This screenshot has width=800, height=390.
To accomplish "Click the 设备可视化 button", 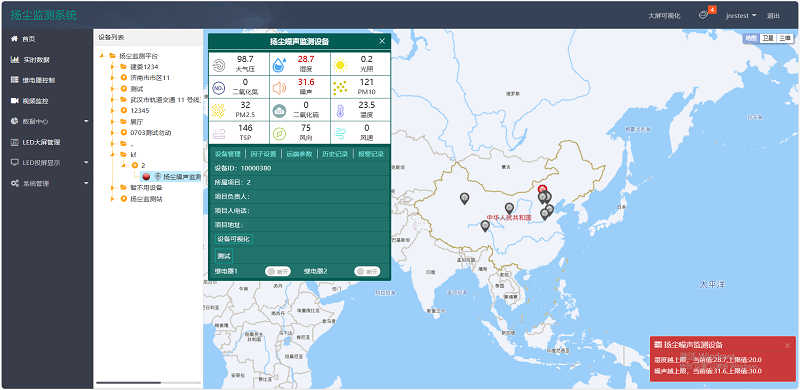I will click(234, 239).
